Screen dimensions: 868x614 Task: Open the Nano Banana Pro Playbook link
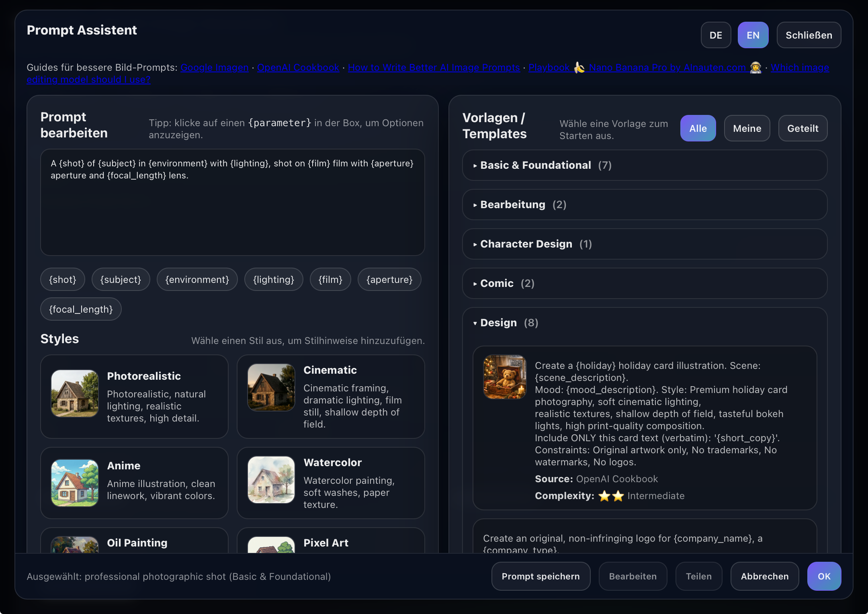tap(645, 68)
